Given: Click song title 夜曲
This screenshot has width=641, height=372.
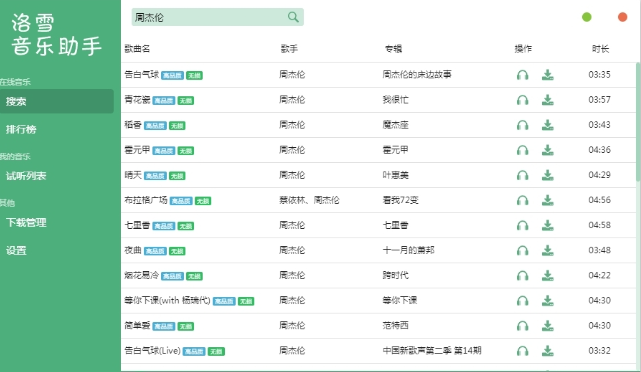Looking at the screenshot, I should point(133,250).
